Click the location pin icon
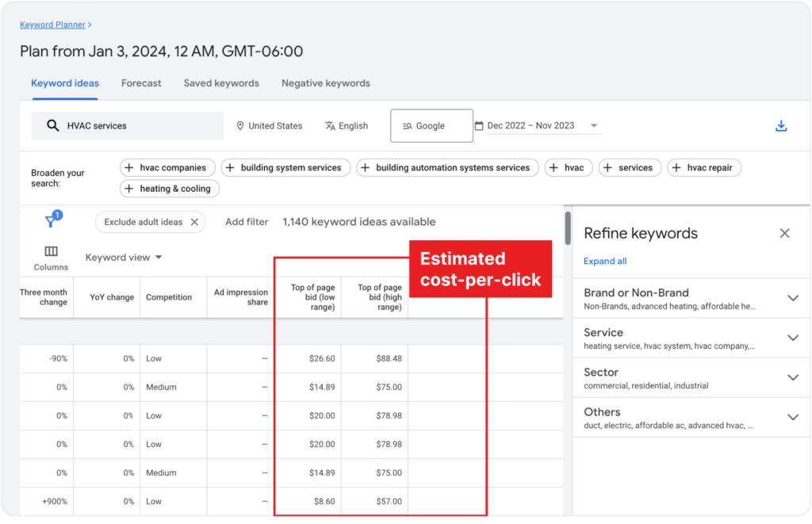Viewport: 812px width, 524px height. click(239, 126)
